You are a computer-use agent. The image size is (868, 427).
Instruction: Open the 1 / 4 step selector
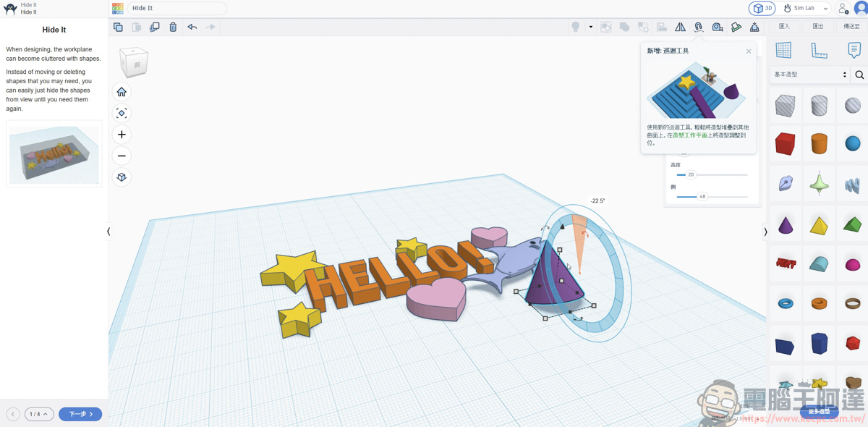point(39,414)
